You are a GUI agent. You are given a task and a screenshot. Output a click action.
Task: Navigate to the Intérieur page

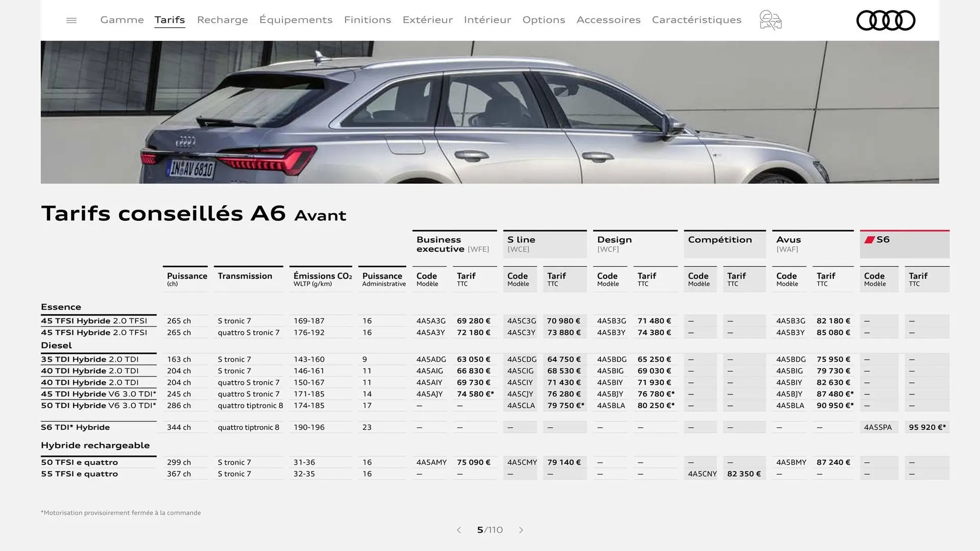point(487,20)
